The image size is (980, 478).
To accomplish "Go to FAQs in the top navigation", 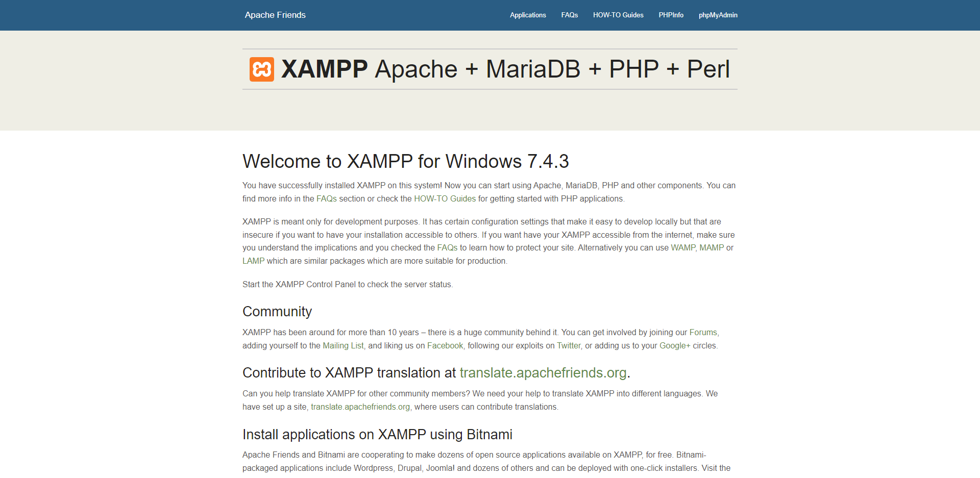I will pos(570,15).
